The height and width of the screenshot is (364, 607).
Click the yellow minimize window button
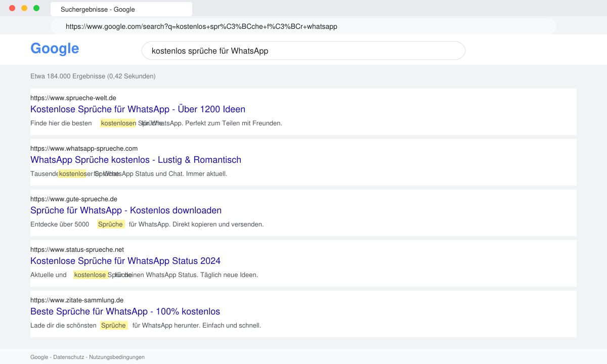coord(24,8)
